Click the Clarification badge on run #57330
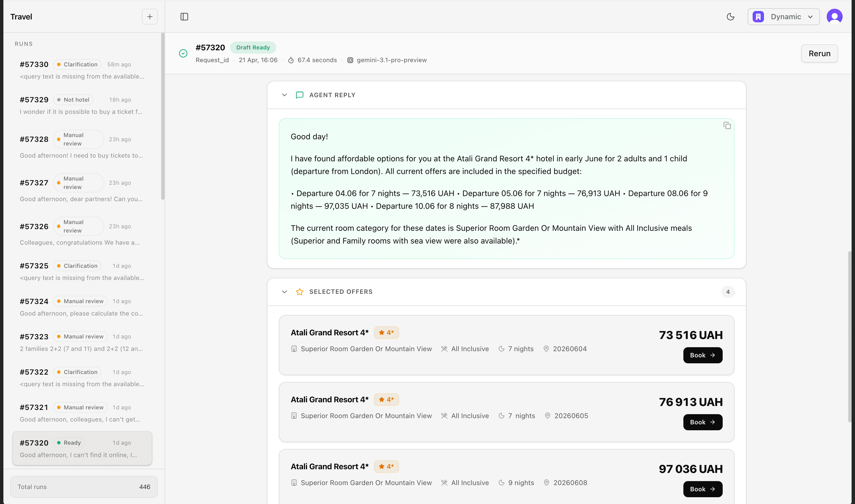855x504 pixels. click(x=77, y=64)
